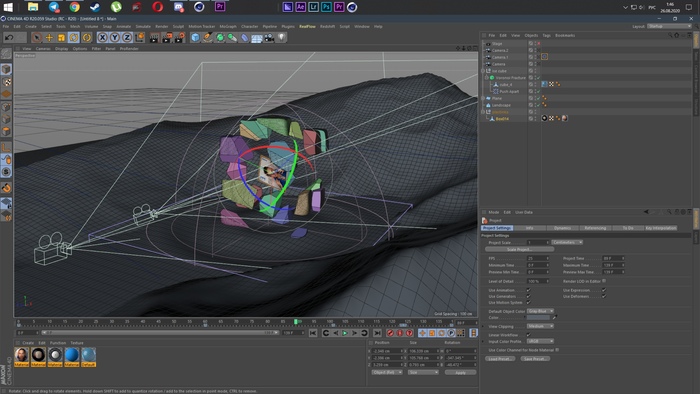Click the green timeline playhead marker

296,321
